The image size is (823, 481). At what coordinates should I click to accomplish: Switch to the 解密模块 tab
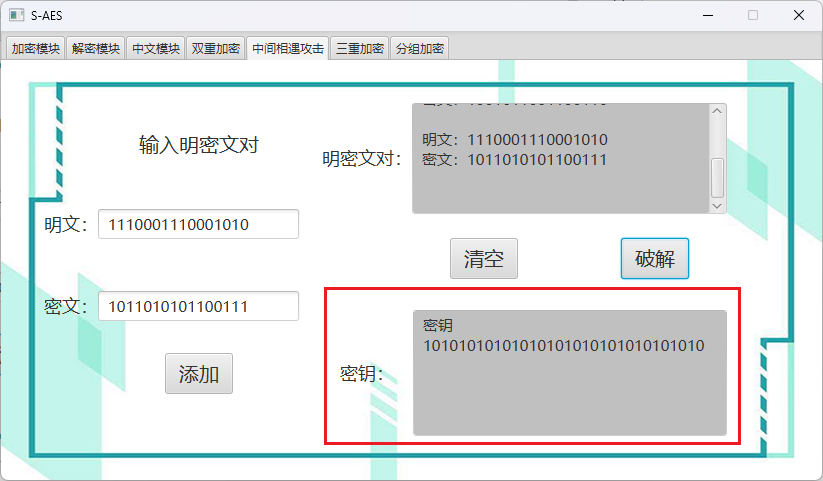tap(95, 49)
